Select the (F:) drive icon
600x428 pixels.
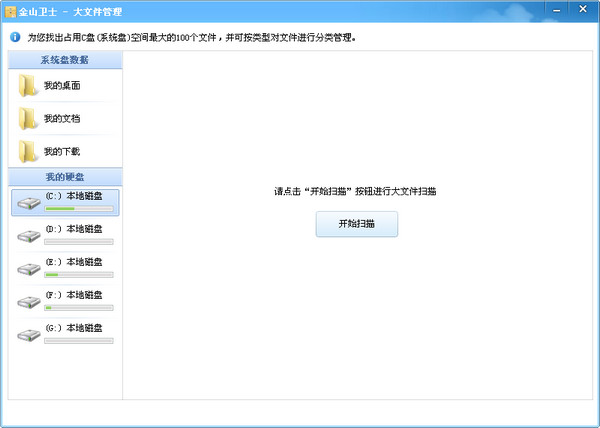[x=29, y=301]
